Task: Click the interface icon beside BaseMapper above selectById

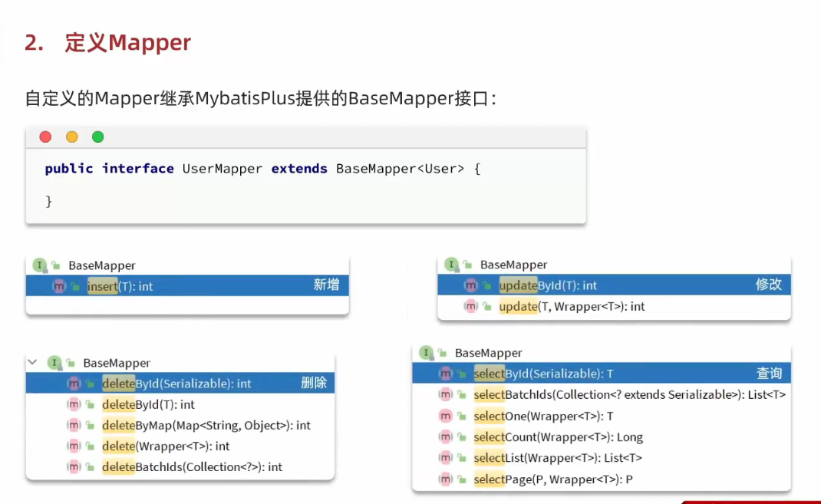Action: tap(426, 353)
